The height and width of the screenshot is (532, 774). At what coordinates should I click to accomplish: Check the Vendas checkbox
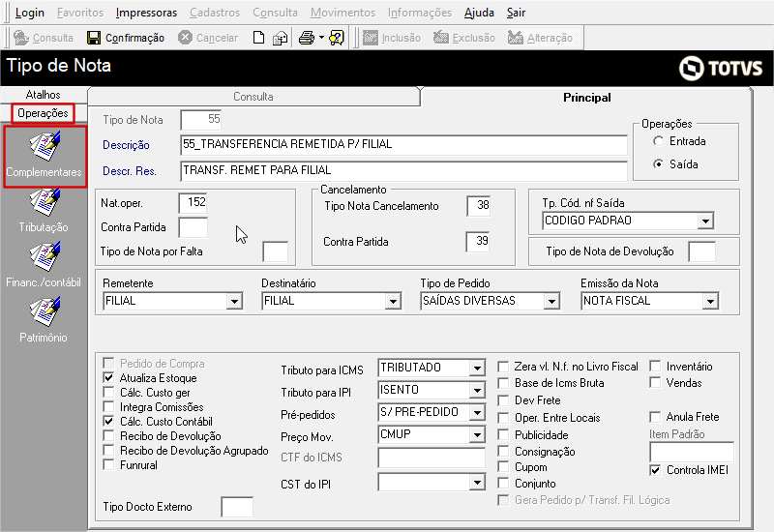pos(655,382)
